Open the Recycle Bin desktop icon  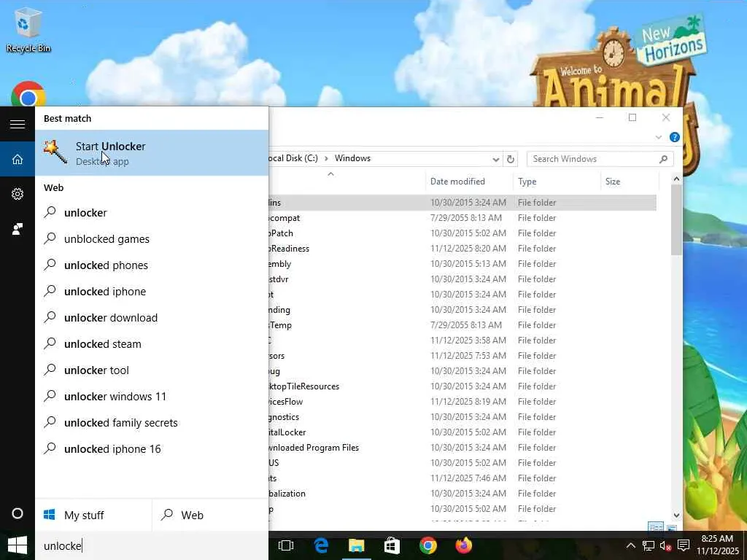click(28, 28)
